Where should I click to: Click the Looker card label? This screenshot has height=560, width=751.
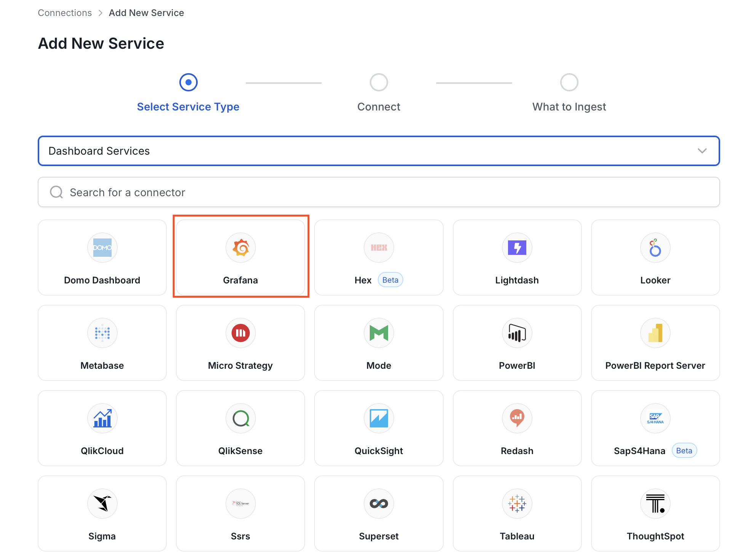click(x=655, y=280)
